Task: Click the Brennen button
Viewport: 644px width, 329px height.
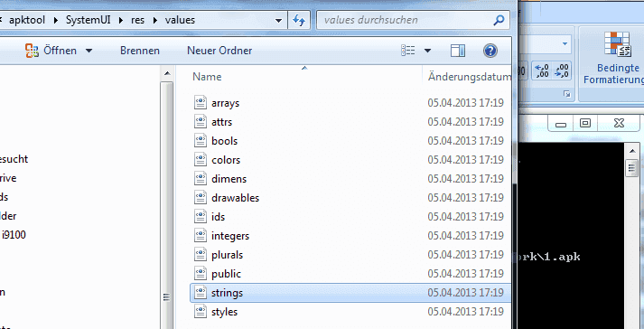Action: coord(140,51)
